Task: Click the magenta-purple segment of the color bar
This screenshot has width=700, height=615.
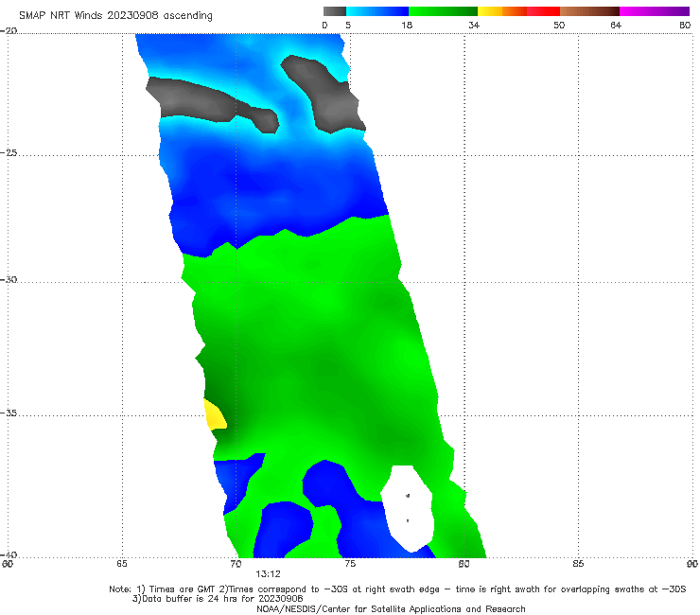Action: (655, 11)
